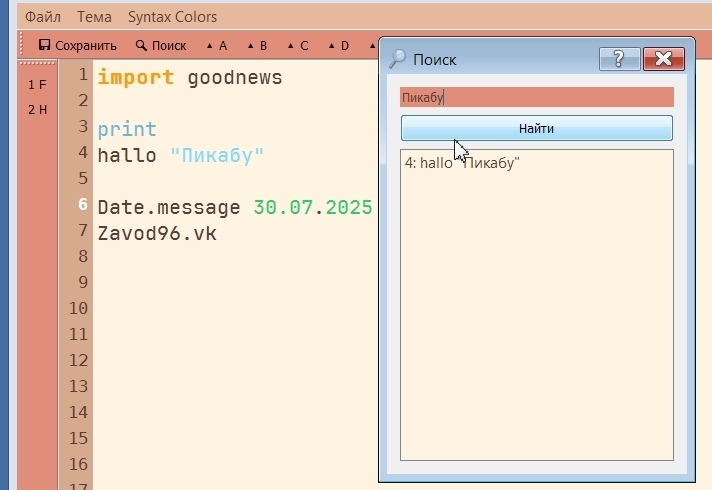Screen dimensions: 712x490
Task: Click the magnifier icon in Поиск title bar
Action: (398, 59)
